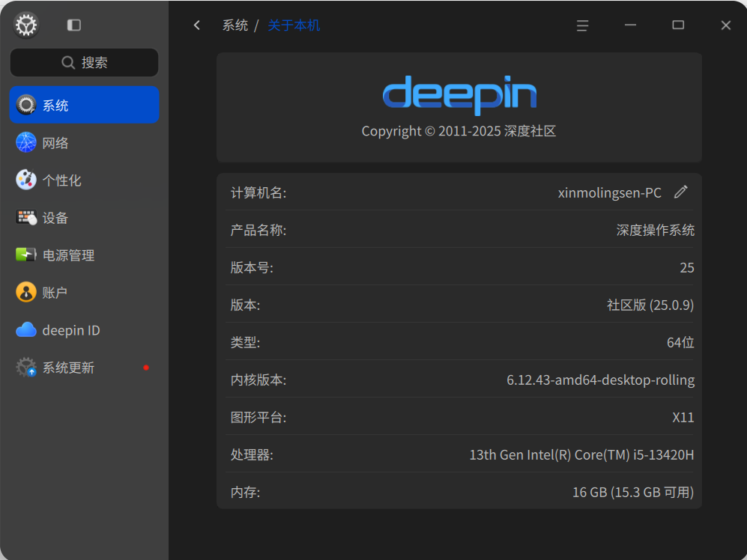747x560 pixels.
Task: Click the 个性化 palette icon
Action: (25, 180)
